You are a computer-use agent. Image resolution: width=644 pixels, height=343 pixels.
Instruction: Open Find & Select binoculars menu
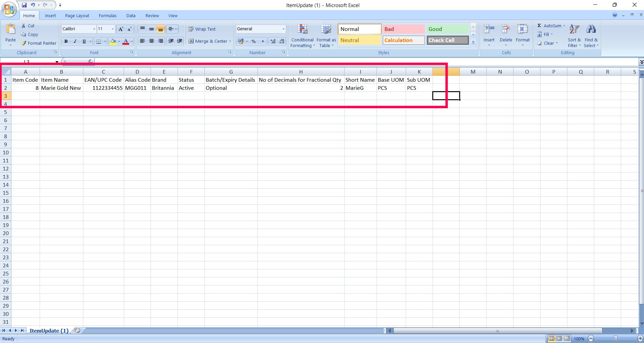591,36
